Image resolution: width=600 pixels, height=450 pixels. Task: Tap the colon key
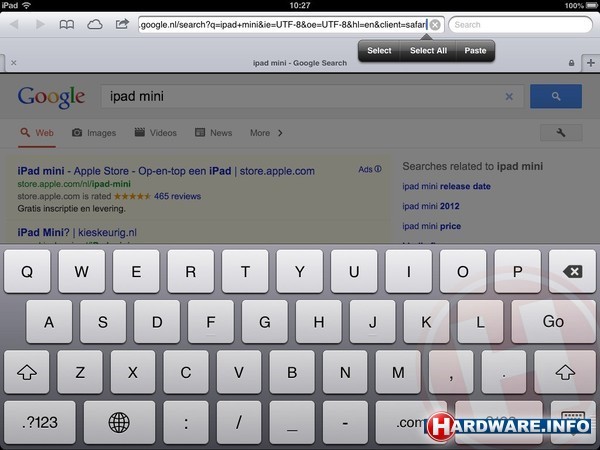coord(186,422)
